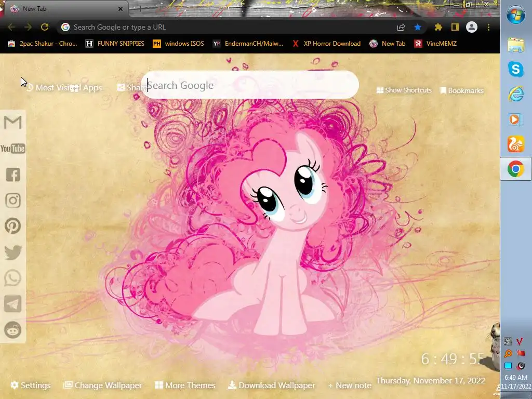The image size is (532, 399).
Task: Open Reddit shortcut in sidebar
Action: pyautogui.click(x=13, y=330)
